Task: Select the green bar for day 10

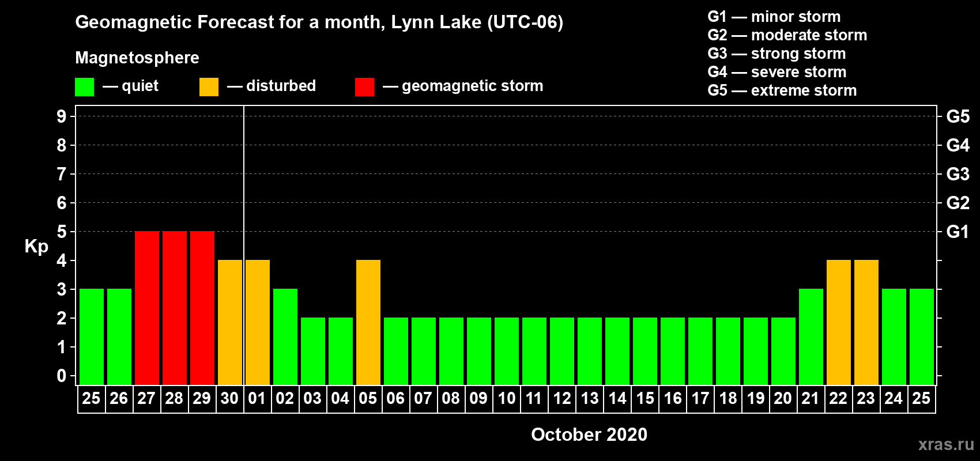Action: click(507, 352)
